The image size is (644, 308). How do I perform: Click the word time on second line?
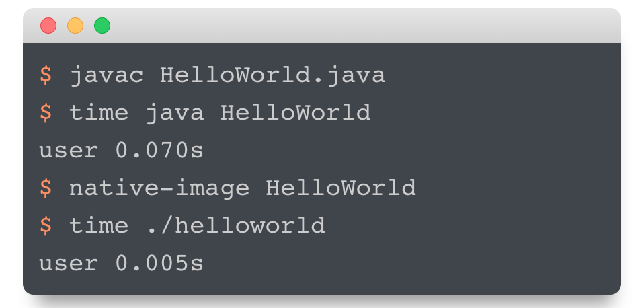99,112
